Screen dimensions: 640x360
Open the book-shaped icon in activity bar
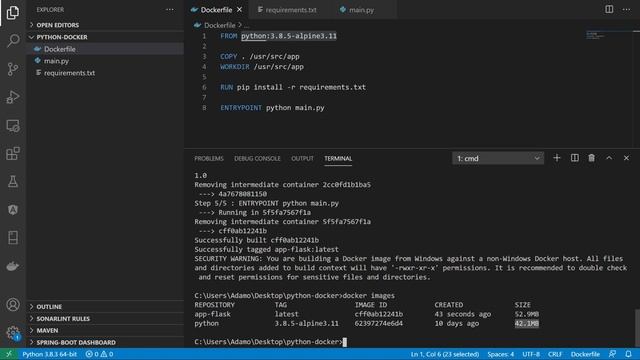[x=13, y=238]
